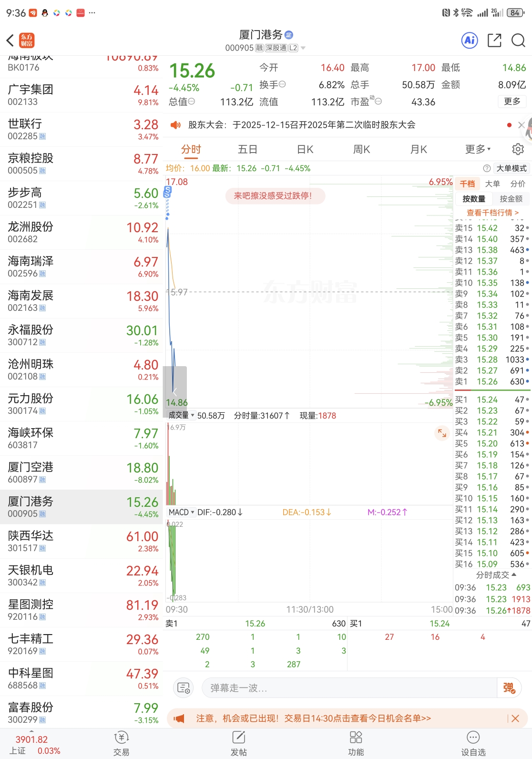The image size is (532, 759).
Task: Select 陕西华达 in the stock list
Action: click(82, 541)
